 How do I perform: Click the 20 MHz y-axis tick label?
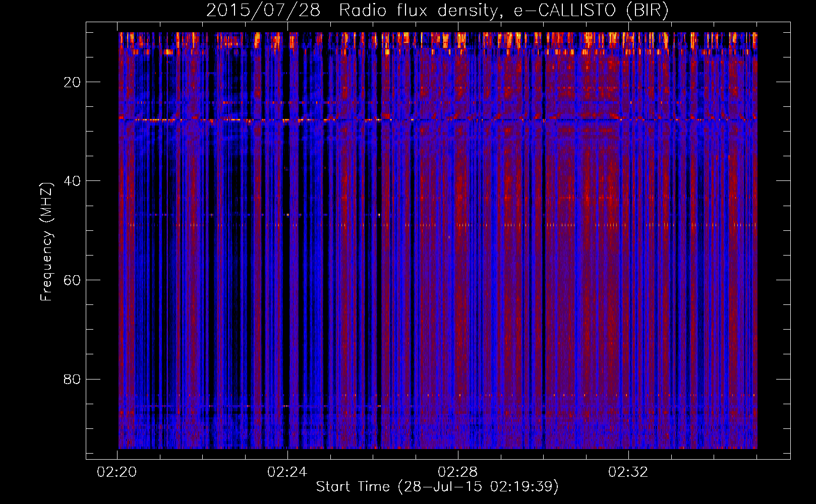pos(72,82)
